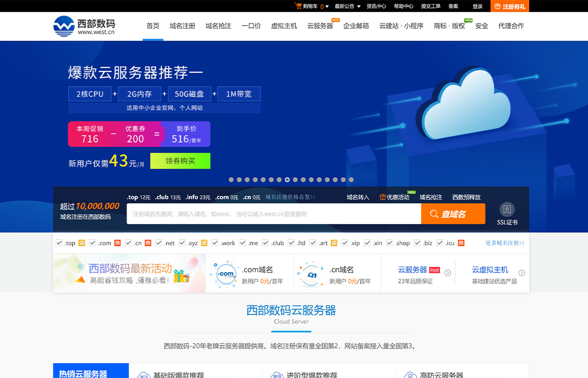Click the 登录 link

click(x=477, y=6)
